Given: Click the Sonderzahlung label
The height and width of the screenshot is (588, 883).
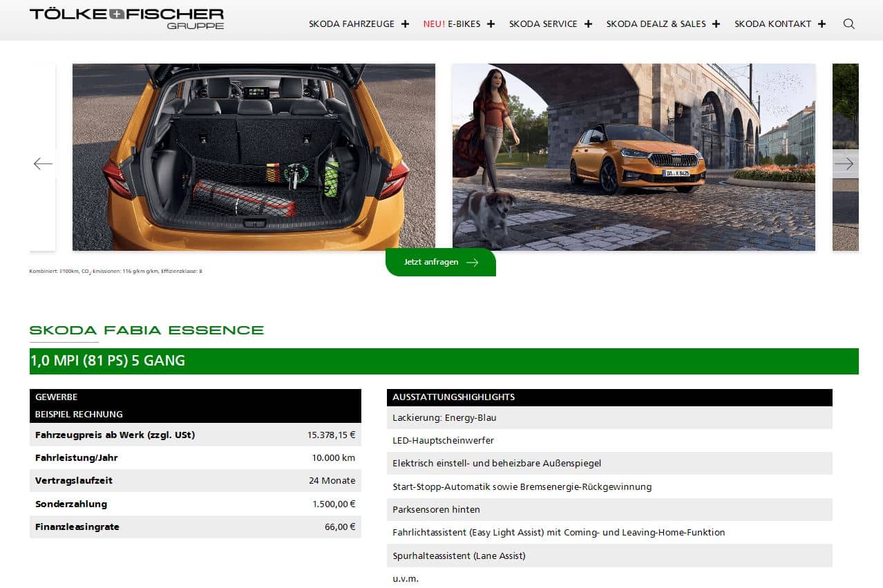Looking at the screenshot, I should tap(71, 504).
